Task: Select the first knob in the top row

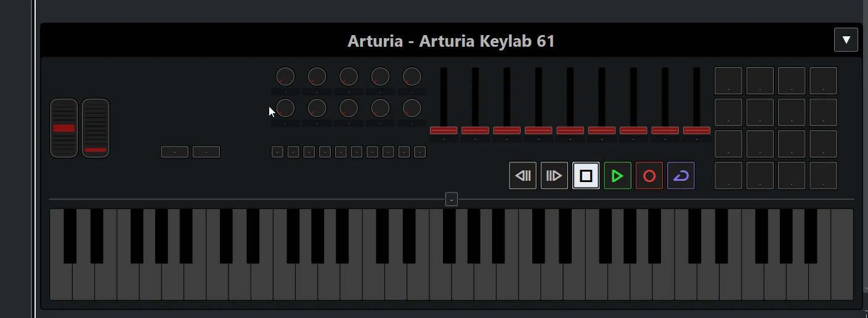Action: pos(285,77)
